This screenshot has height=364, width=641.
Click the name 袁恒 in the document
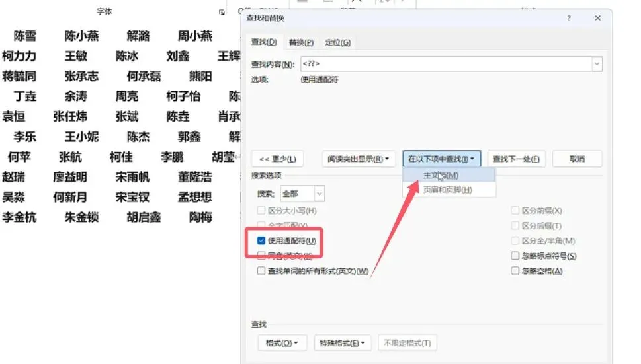pyautogui.click(x=13, y=116)
